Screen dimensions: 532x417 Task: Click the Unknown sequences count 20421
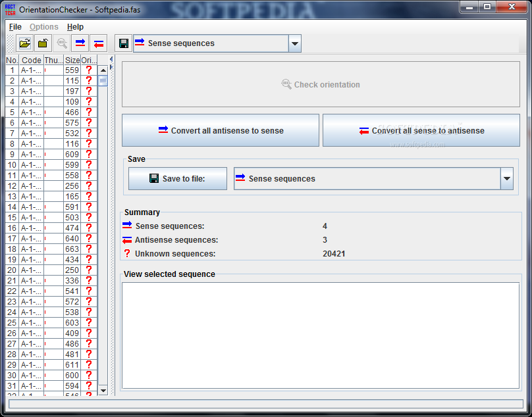coord(334,254)
